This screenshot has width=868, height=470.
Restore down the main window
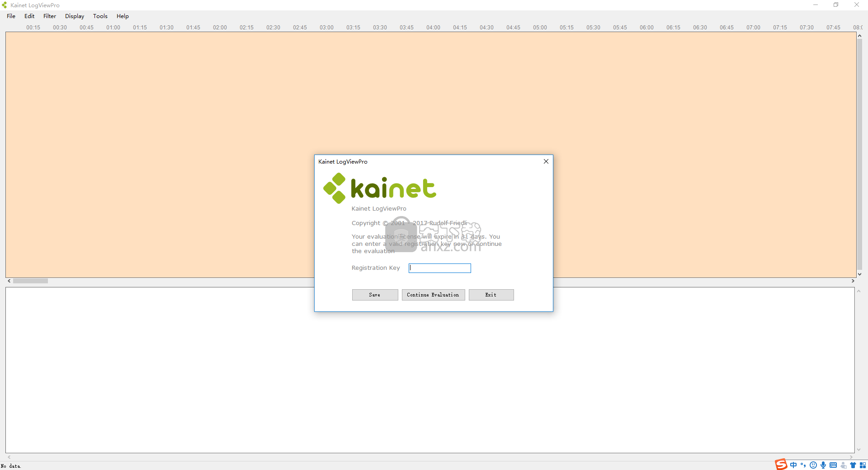[836, 5]
